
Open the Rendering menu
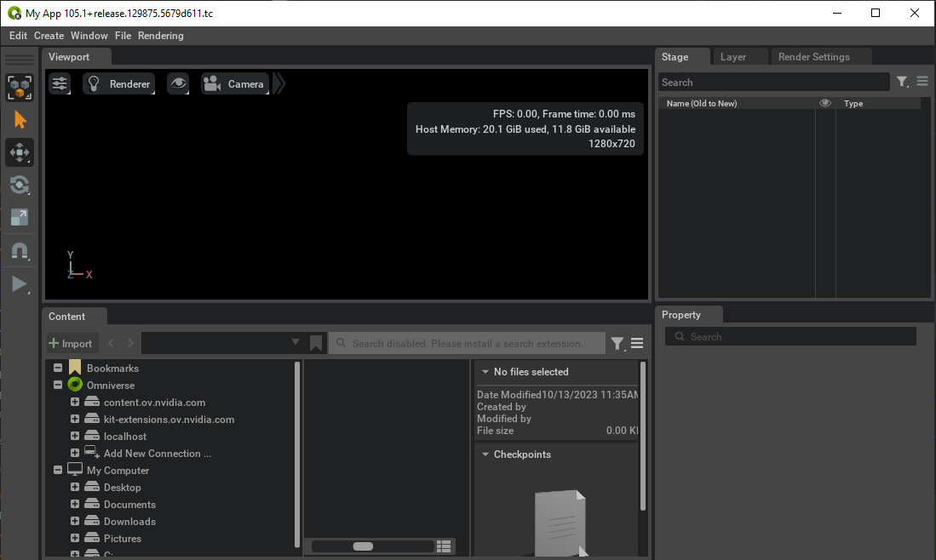pos(161,35)
